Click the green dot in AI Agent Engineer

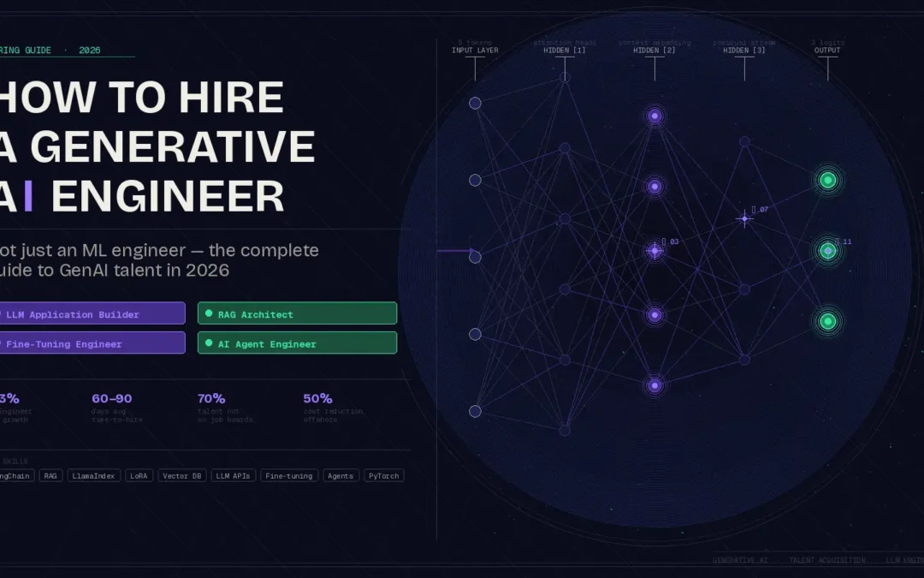tap(209, 343)
